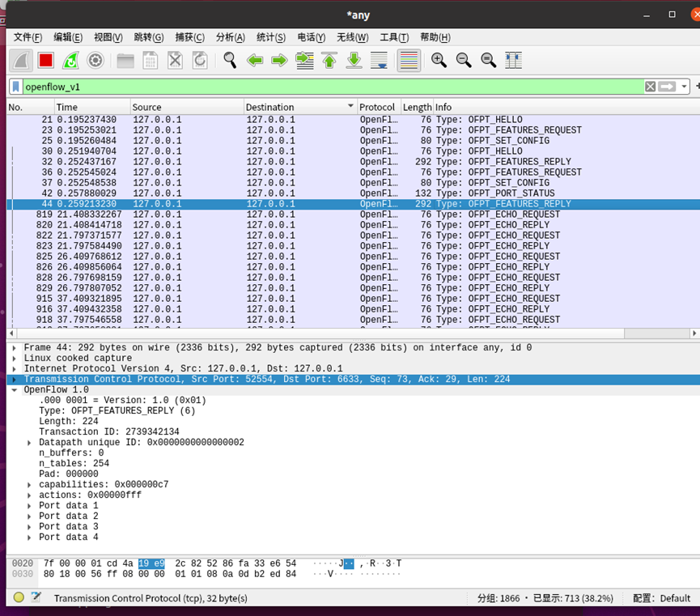Open capture options gear icon
The height and width of the screenshot is (616, 700).
tap(95, 60)
